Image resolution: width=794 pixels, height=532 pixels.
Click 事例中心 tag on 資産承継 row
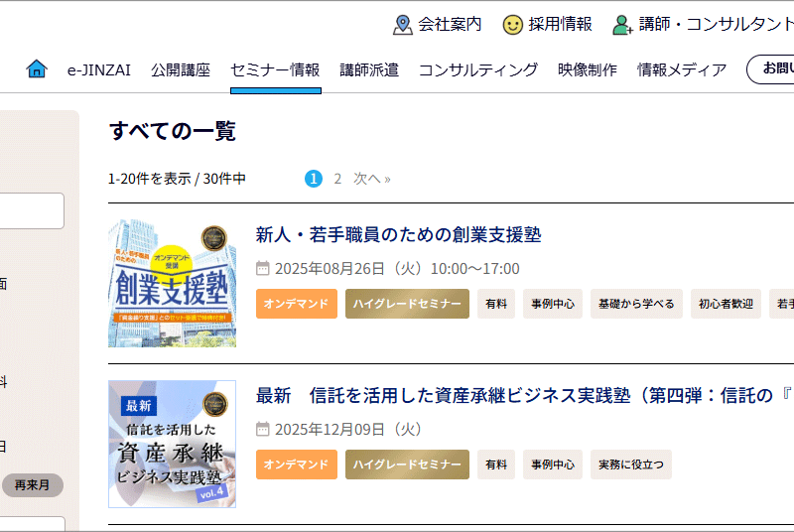click(x=553, y=465)
